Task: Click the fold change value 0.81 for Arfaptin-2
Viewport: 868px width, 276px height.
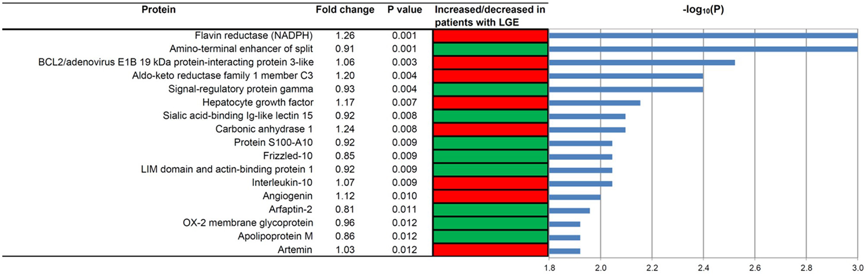Action: click(345, 209)
